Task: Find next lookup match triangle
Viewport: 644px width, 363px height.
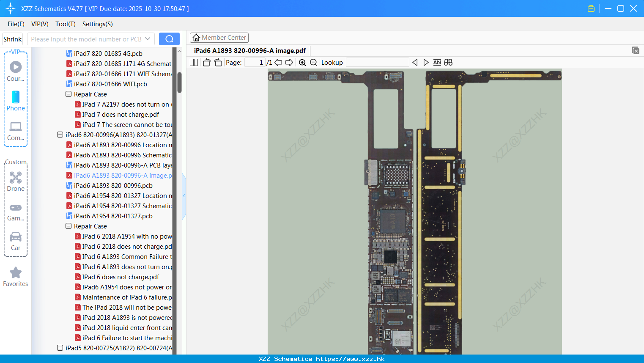Action: (x=426, y=62)
